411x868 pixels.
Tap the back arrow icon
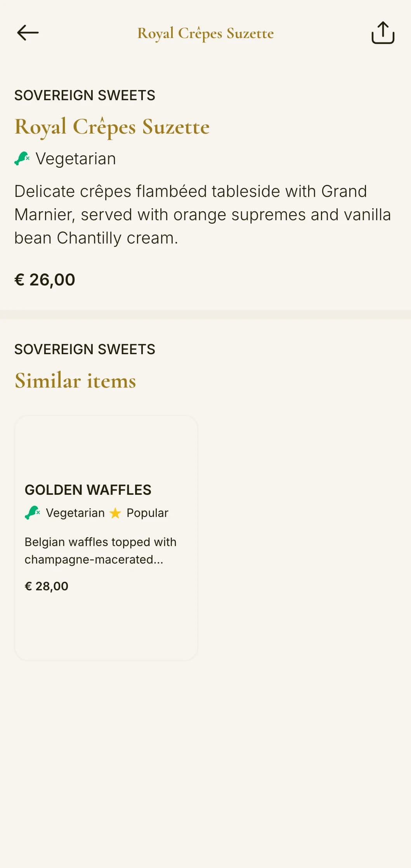click(28, 33)
